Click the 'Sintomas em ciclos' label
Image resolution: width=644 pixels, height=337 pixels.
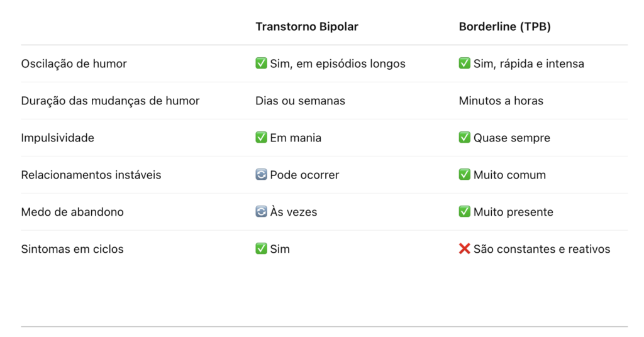72,249
